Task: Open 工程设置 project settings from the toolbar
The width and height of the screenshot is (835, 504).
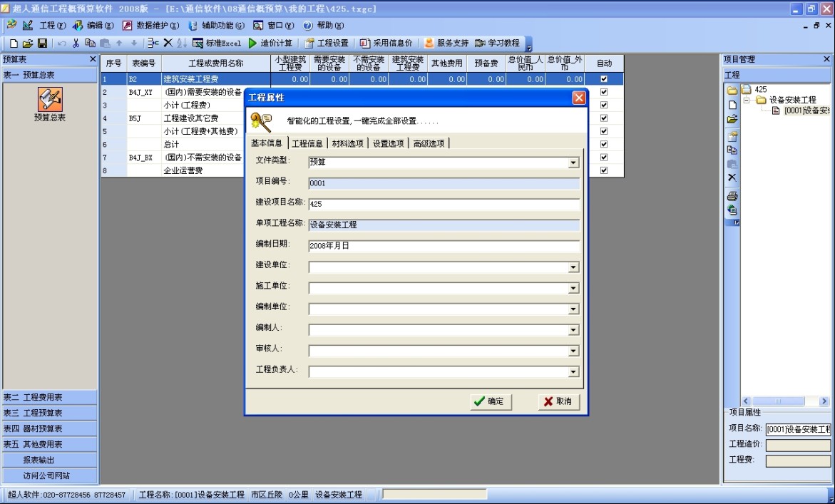Action: pos(326,43)
